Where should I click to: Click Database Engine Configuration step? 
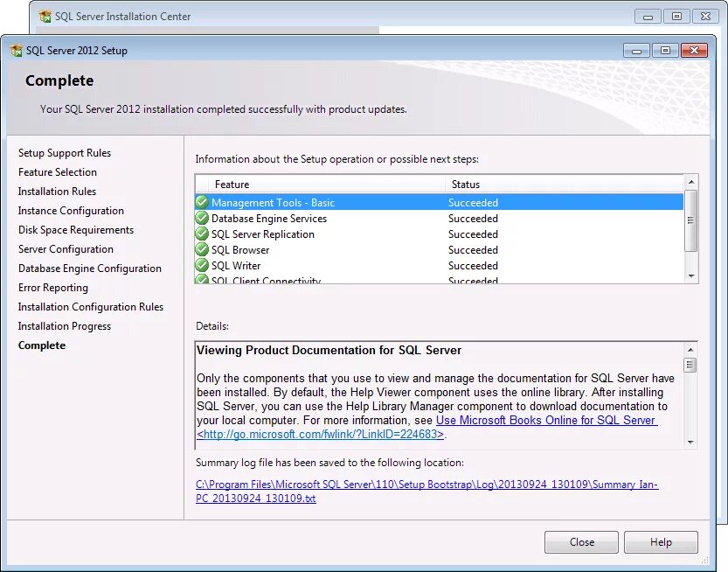tap(90, 269)
